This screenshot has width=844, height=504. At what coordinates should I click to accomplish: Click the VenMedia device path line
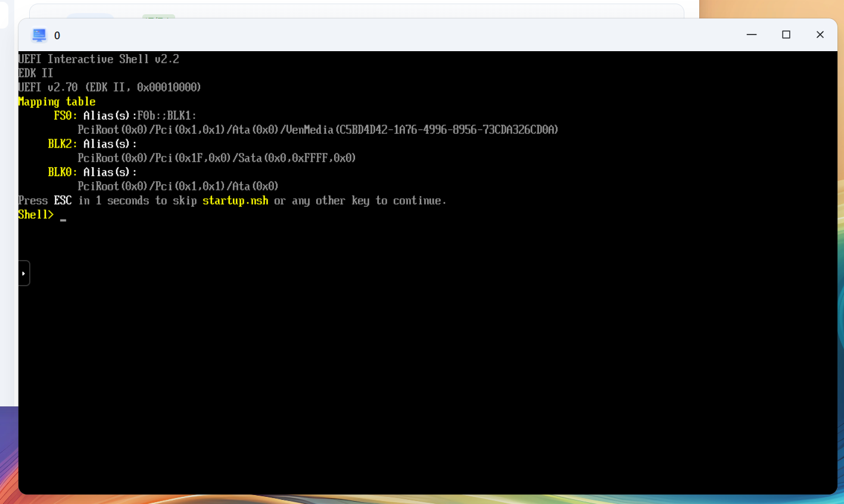pyautogui.click(x=318, y=130)
